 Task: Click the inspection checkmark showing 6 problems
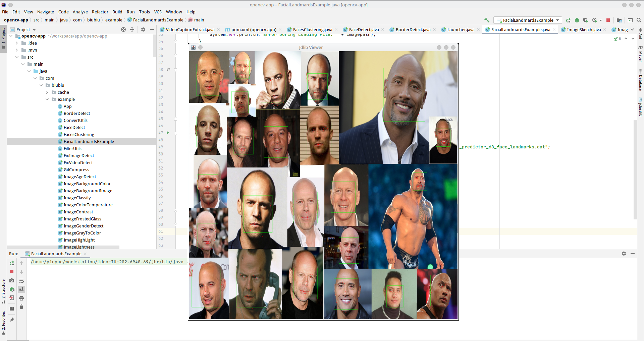coord(617,39)
